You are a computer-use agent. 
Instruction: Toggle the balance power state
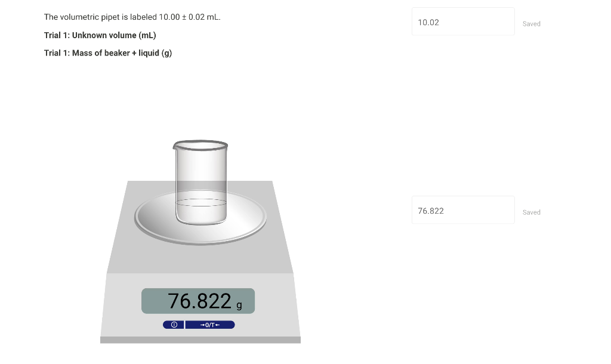pos(173,325)
